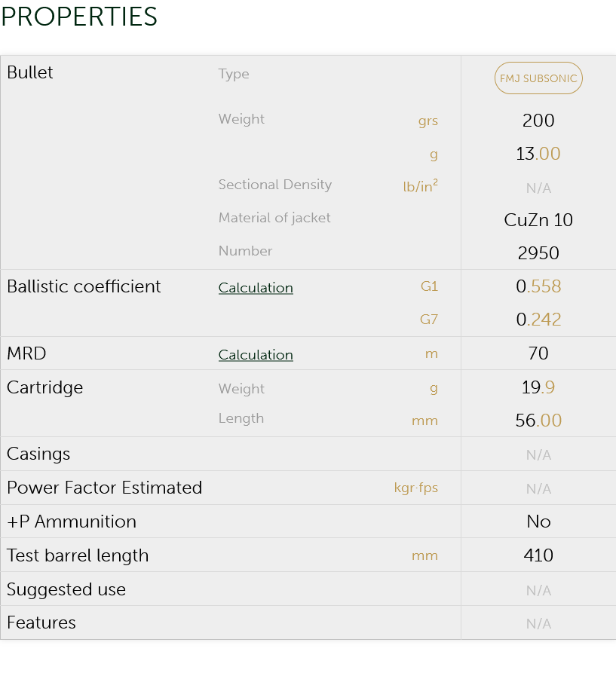Click the Features row label
Image resolution: width=616 pixels, height=676 pixels.
41,622
